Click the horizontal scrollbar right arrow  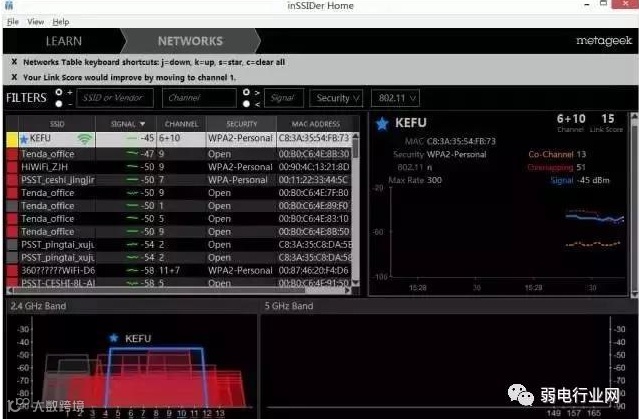point(348,290)
